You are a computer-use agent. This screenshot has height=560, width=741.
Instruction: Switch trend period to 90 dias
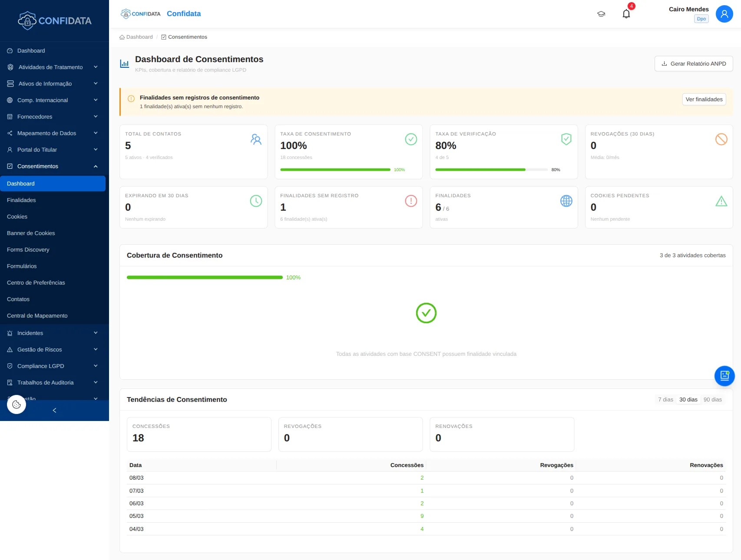click(712, 400)
